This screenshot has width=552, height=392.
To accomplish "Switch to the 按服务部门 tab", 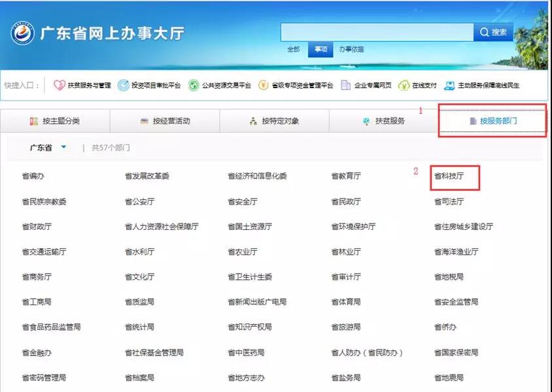I will point(492,122).
